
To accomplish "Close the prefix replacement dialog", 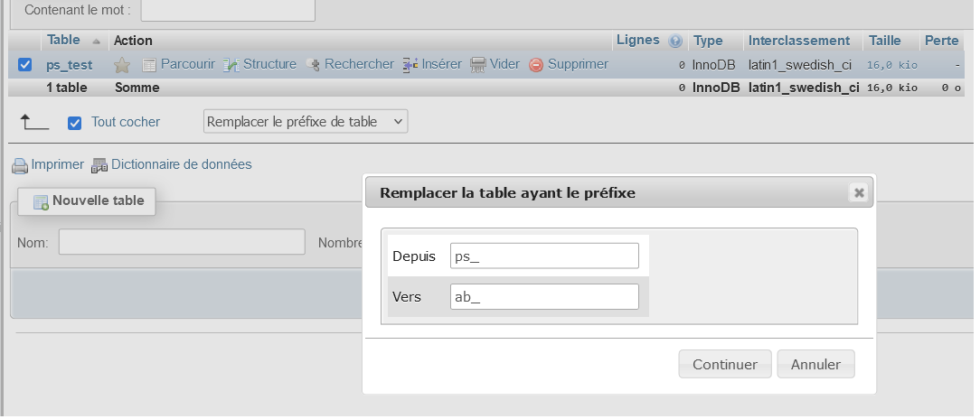I will click(x=859, y=192).
